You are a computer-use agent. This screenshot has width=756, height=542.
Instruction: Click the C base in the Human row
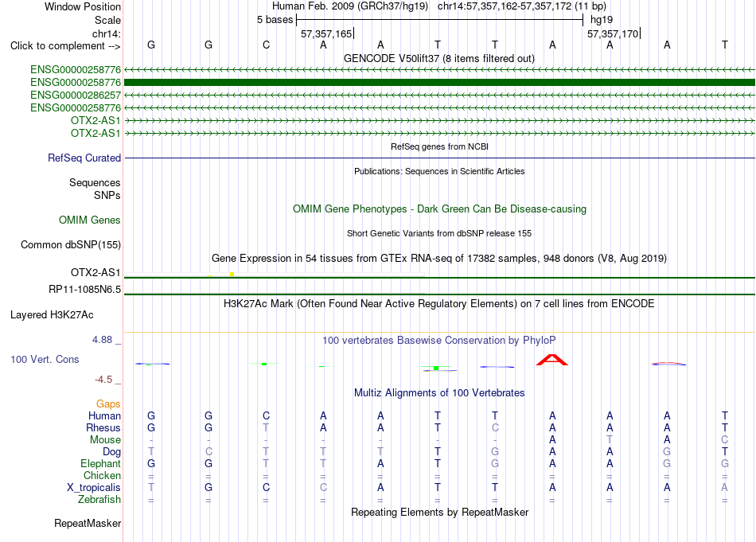[x=266, y=415]
